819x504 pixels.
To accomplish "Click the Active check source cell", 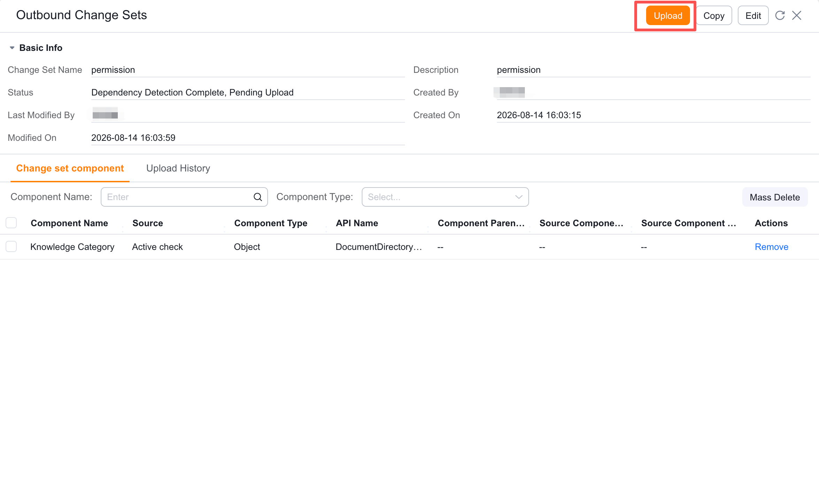I will [x=157, y=247].
